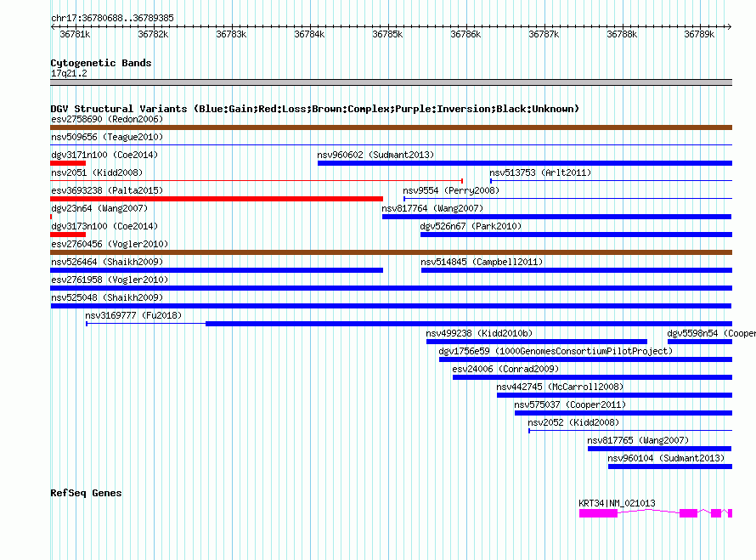Select the red esv3693238 loss bar
Image resolution: width=756 pixels, height=560 pixels.
(x=217, y=199)
